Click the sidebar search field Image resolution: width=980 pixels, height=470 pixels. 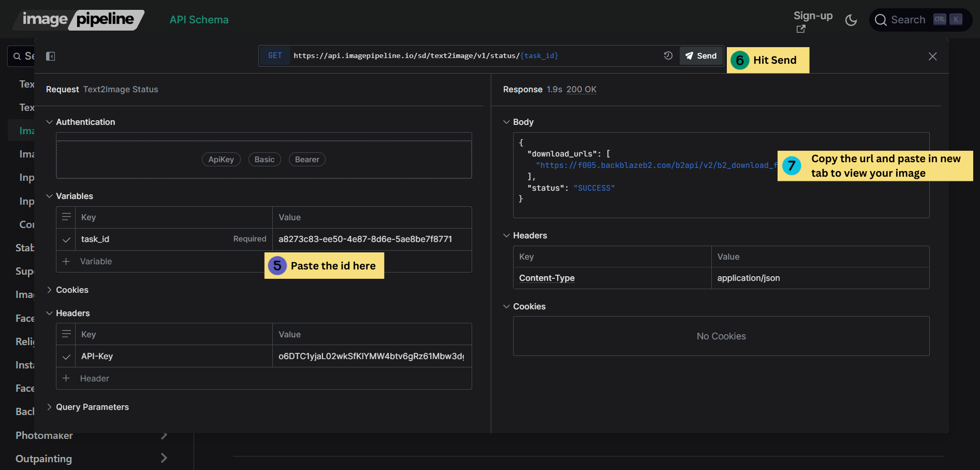(x=21, y=56)
